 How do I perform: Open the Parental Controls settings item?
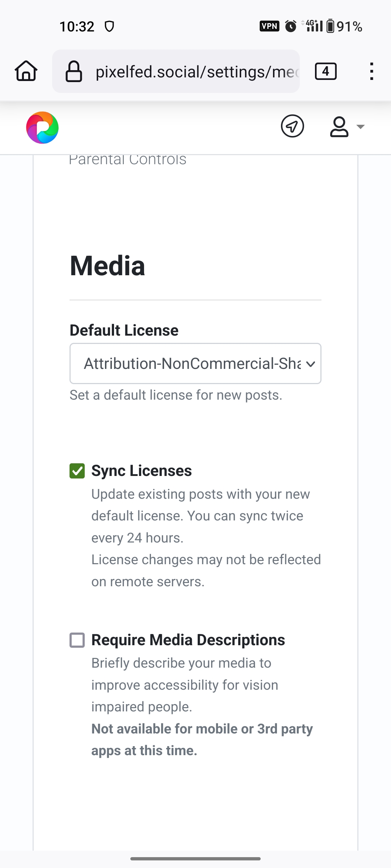tap(127, 159)
